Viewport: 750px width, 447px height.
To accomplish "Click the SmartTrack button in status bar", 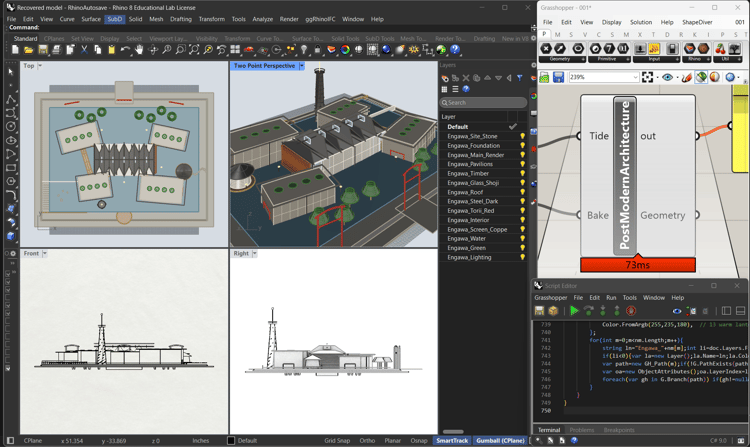I will coord(451,440).
